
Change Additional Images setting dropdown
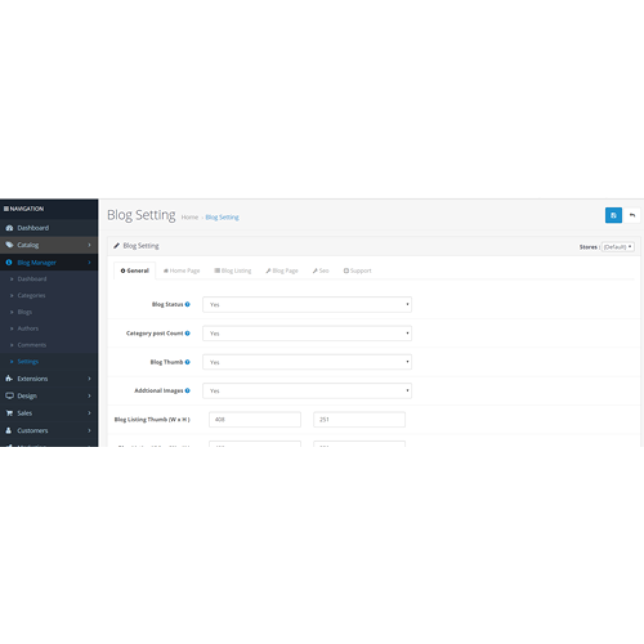[307, 390]
